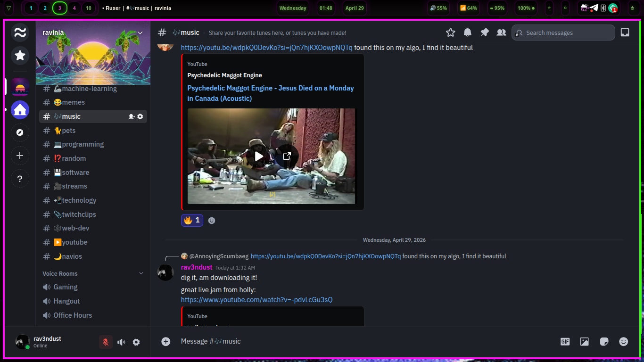
Task: Open the pinned messages pin icon
Action: click(485, 33)
